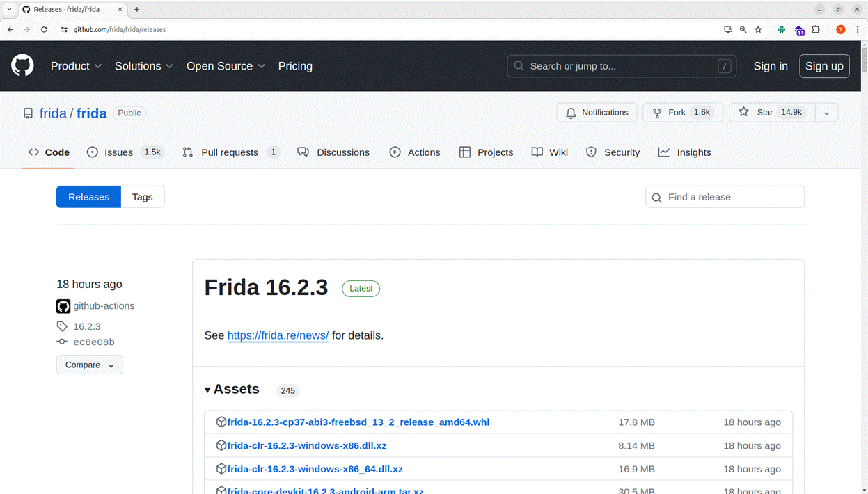Open the bold frida repository link
The width and height of the screenshot is (868, 494).
click(91, 113)
